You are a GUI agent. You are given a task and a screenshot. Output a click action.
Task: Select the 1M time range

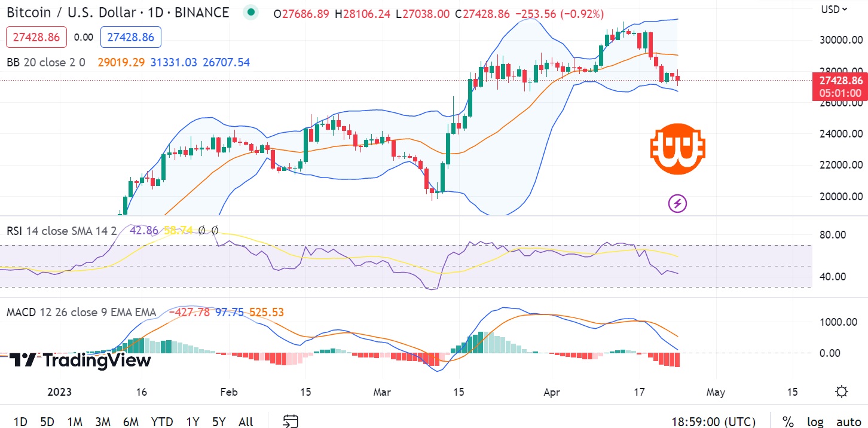point(75,421)
